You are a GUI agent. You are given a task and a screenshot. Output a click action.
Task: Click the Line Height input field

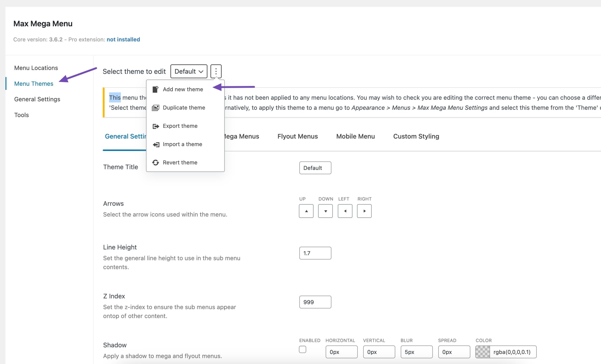click(315, 253)
